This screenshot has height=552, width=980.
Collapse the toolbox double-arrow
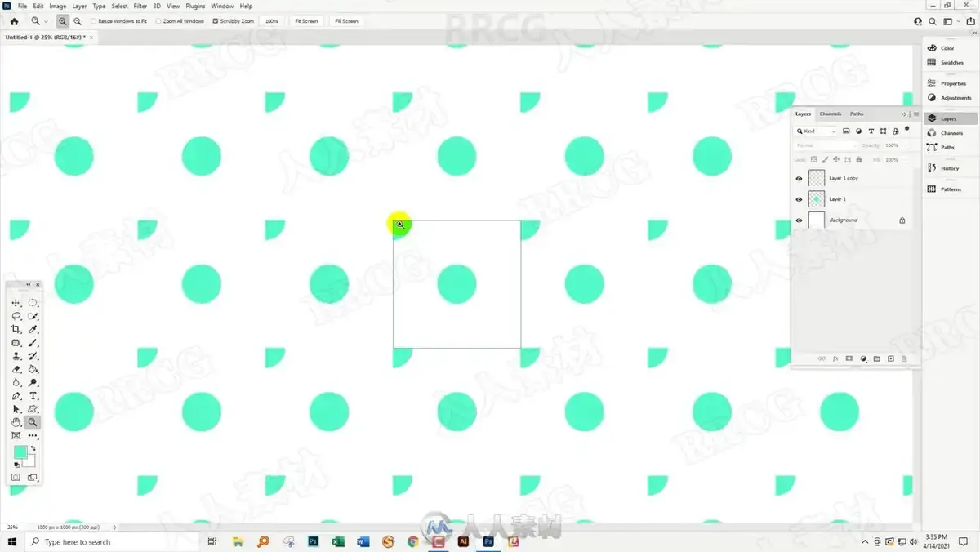29,284
